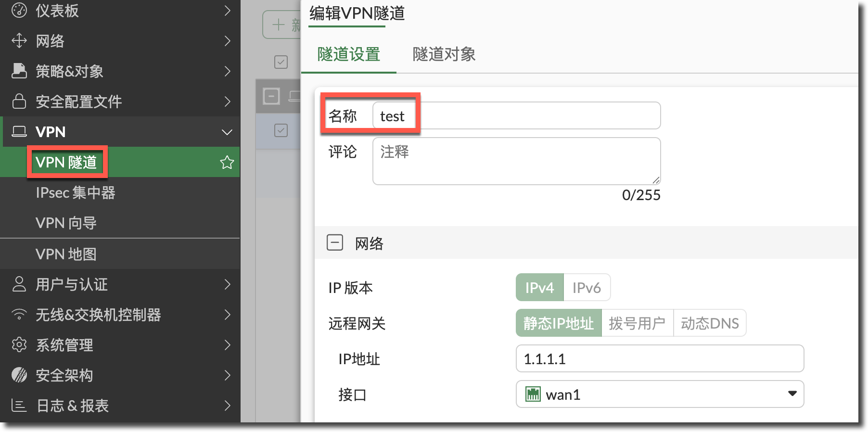The width and height of the screenshot is (868, 432).
Task: Click the System (系统管理) gear icon
Action: [x=19, y=345]
